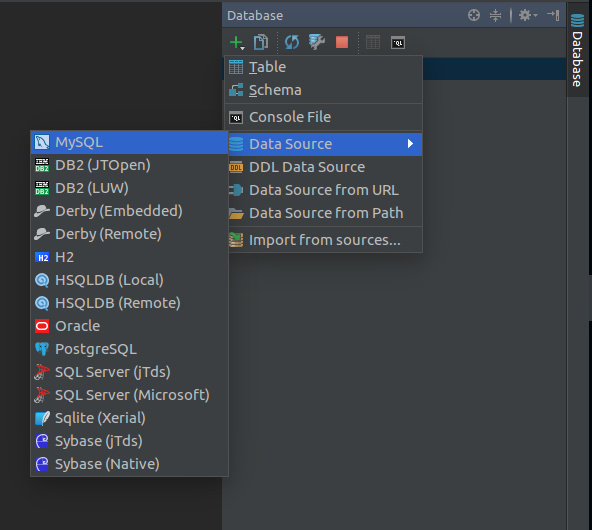Image resolution: width=592 pixels, height=530 pixels.
Task: Select Oracle data source
Action: tap(130, 326)
